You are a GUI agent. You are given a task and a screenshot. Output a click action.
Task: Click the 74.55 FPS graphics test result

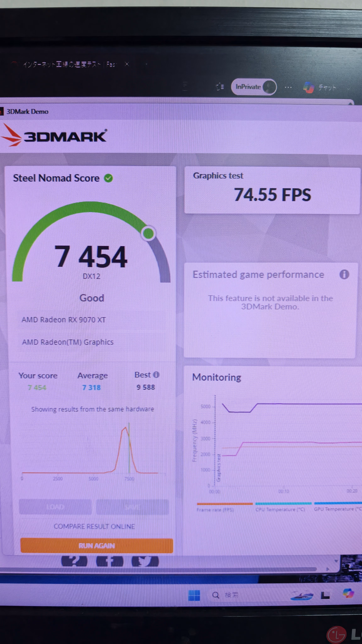click(x=273, y=195)
